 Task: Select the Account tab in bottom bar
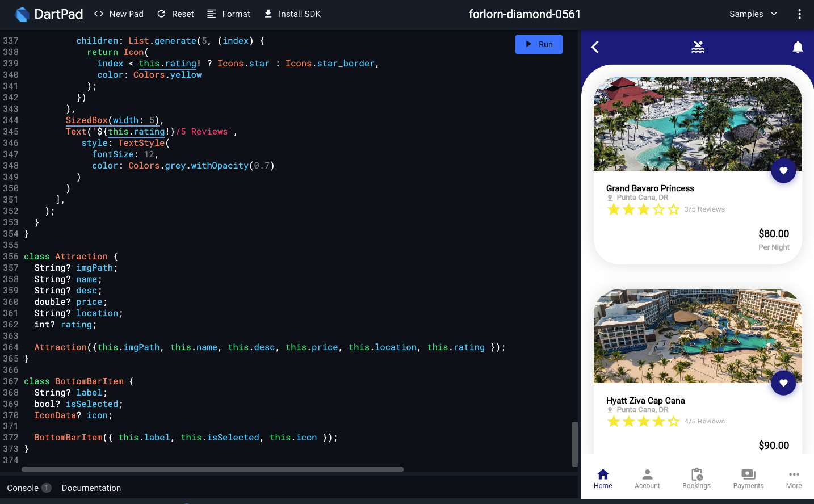click(x=647, y=478)
